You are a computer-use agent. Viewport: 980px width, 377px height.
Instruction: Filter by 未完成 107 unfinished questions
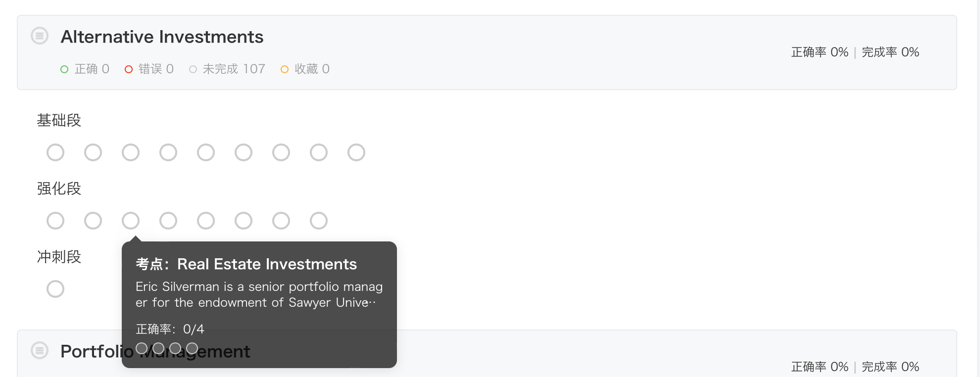click(227, 69)
